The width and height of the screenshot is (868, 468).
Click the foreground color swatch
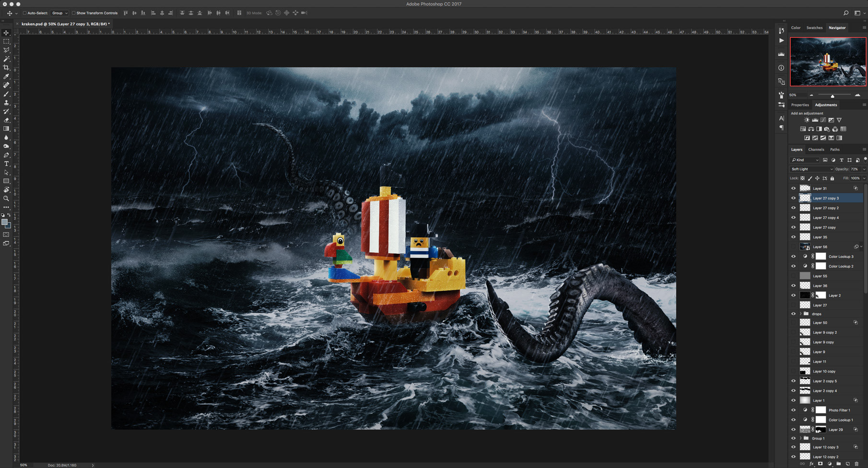point(4,222)
